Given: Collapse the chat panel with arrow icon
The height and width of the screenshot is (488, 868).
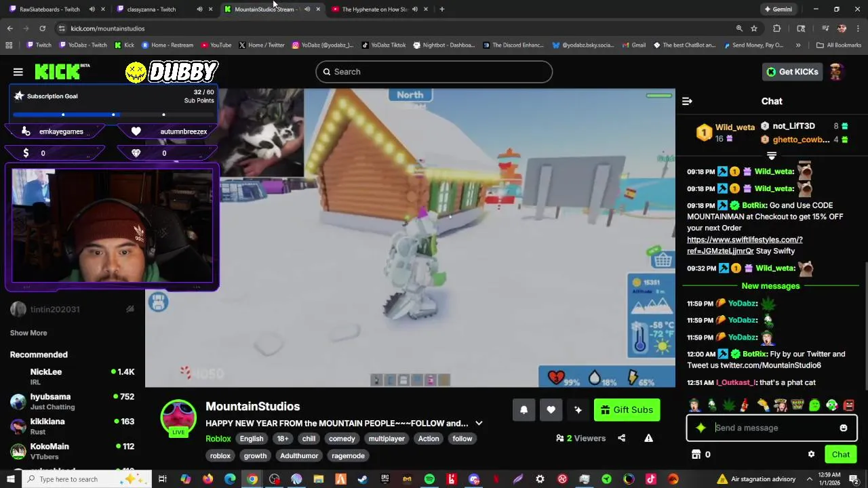Looking at the screenshot, I should [x=687, y=101].
